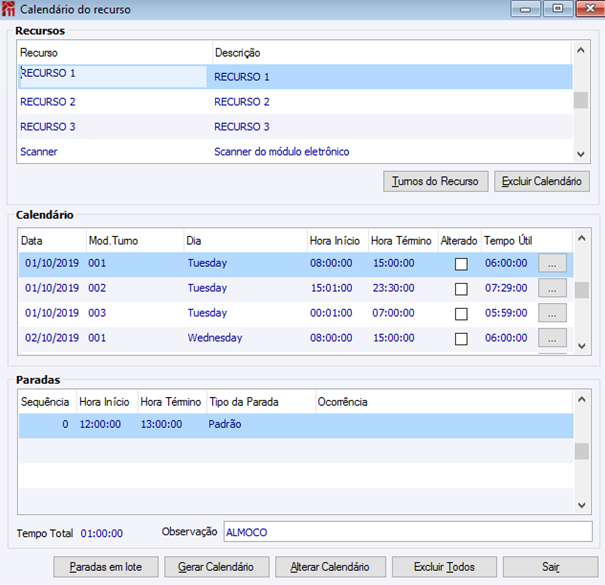605x585 pixels.
Task: Click Gerar Calendário button
Action: pyautogui.click(x=216, y=567)
